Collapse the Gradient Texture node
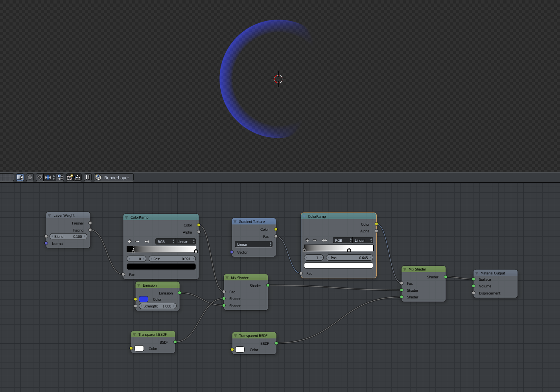 pos(235,222)
